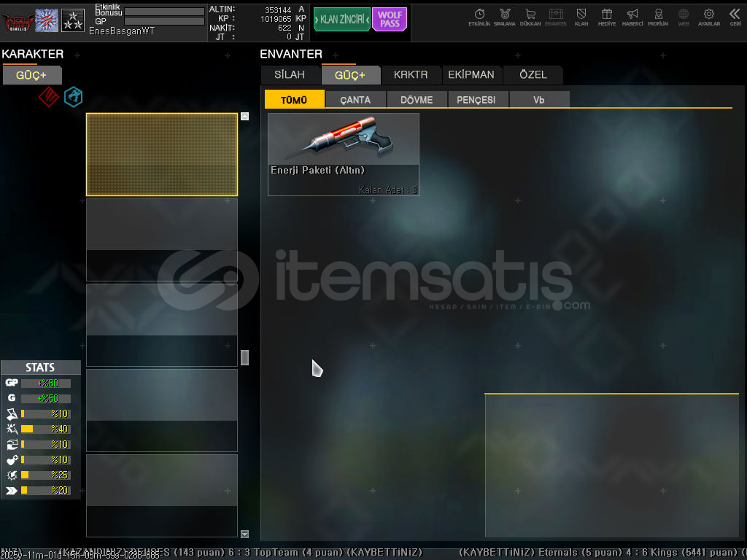This screenshot has width=747, height=560.
Task: Open the ENVANTER icon in top bar
Action: (555, 17)
